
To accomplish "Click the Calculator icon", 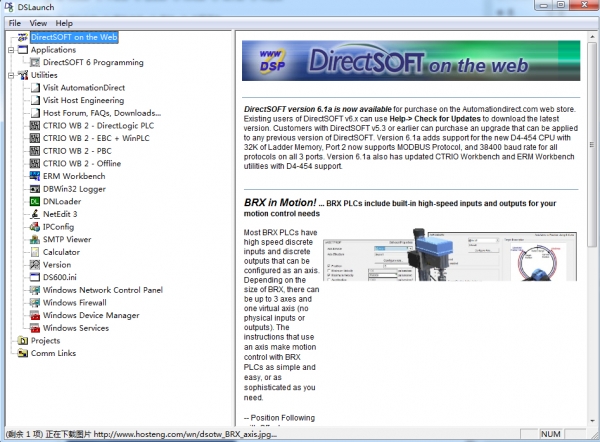I will 35,252.
